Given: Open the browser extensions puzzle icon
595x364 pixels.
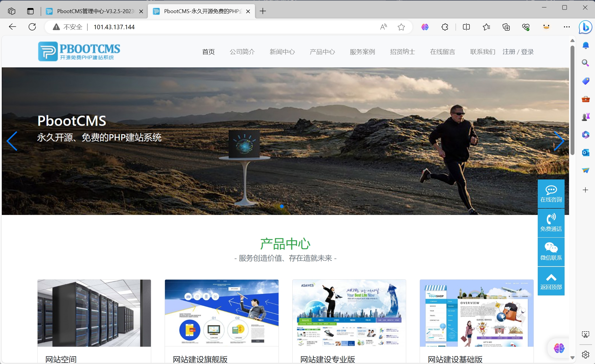Looking at the screenshot, I should click(445, 27).
